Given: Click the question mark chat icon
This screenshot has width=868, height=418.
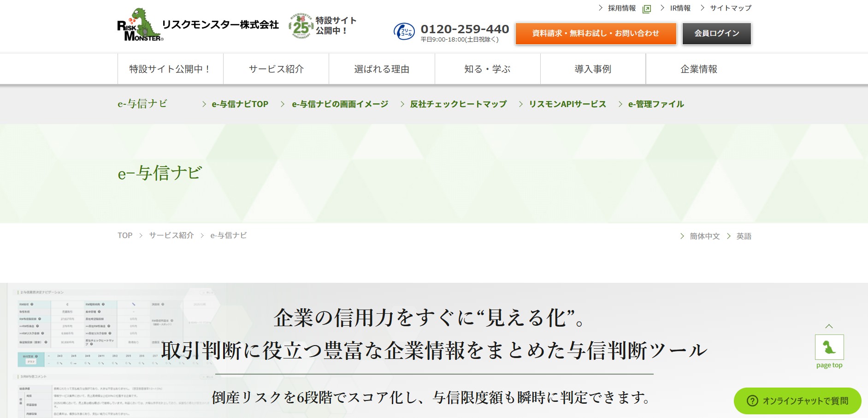Looking at the screenshot, I should pyautogui.click(x=752, y=400).
